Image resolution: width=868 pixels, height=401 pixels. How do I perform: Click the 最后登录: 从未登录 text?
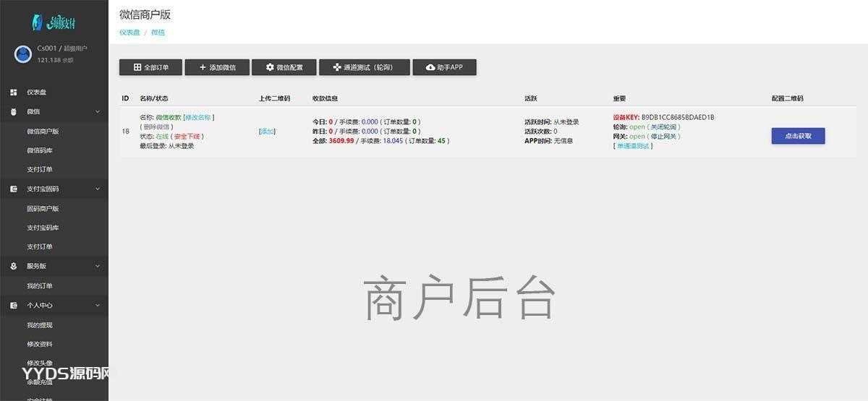coord(167,145)
